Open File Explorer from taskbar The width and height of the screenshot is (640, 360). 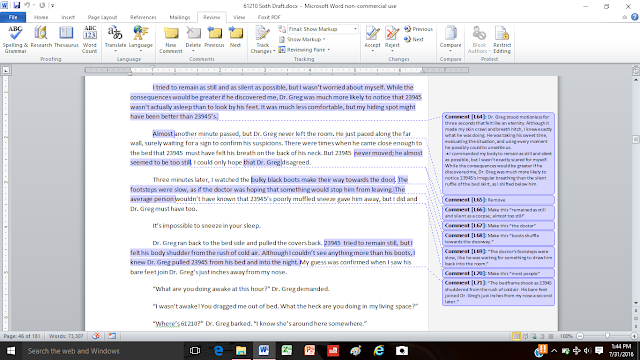[x=241, y=351]
